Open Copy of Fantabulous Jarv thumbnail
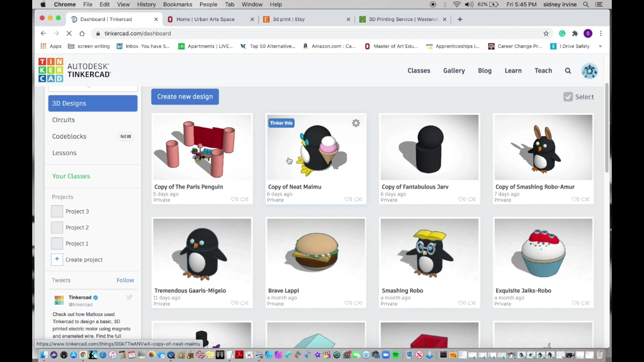Viewport: 644px width, 362px height. coord(429,147)
